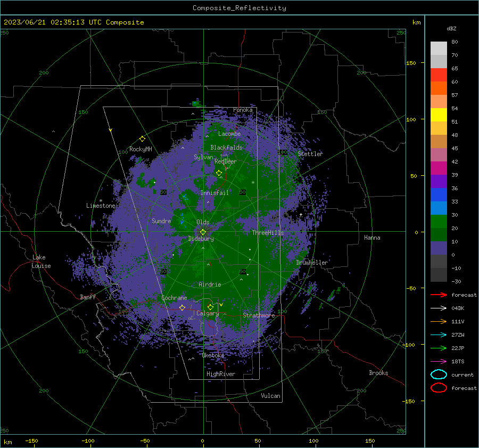479x448 pixels.
Task: Click the Blackfalds city label
Action: (x=226, y=148)
